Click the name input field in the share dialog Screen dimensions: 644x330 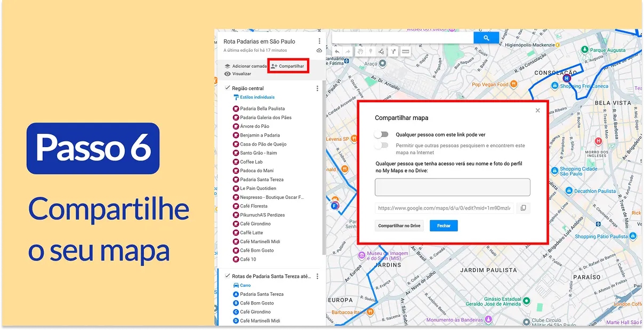pyautogui.click(x=452, y=187)
